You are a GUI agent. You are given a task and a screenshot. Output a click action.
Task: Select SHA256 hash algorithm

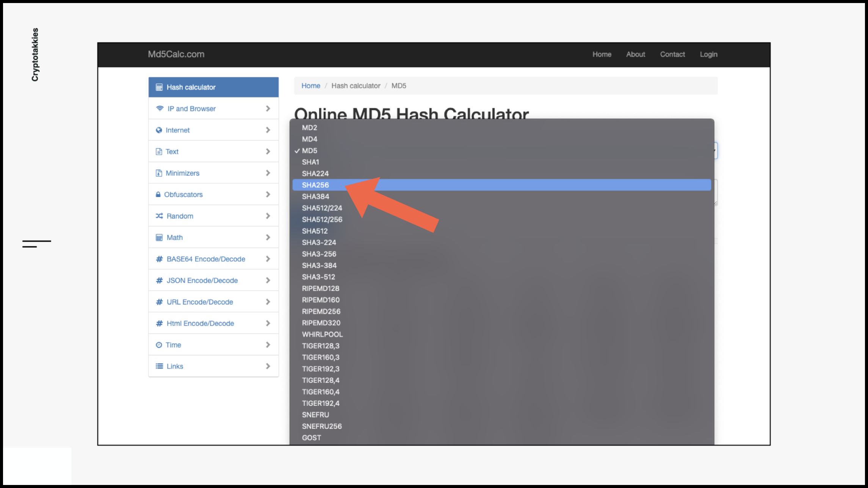[x=315, y=185]
